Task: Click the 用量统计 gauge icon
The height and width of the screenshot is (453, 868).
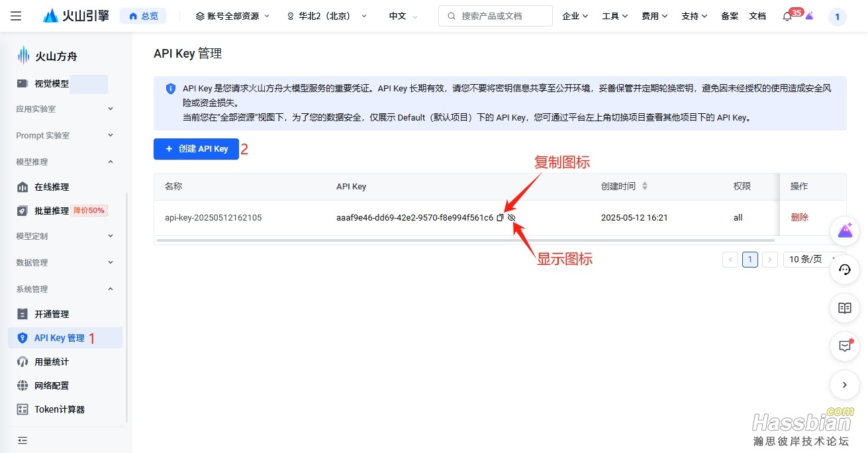Action: pos(23,362)
